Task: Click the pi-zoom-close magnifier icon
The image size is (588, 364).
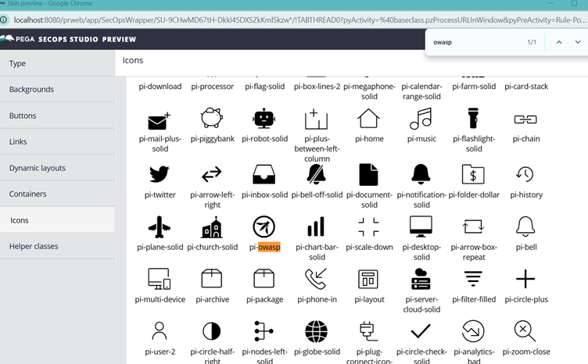Action: coord(525,331)
